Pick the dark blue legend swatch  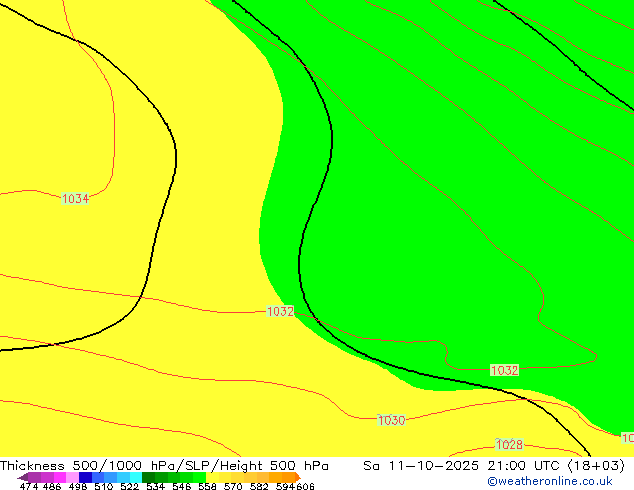[85, 477]
